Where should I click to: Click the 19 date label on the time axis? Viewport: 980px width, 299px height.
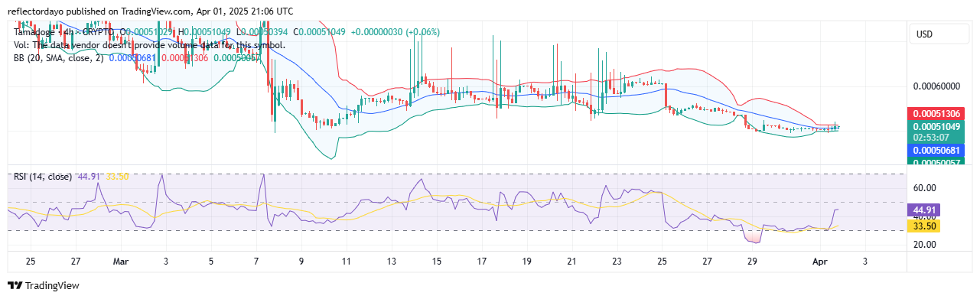[x=527, y=261]
